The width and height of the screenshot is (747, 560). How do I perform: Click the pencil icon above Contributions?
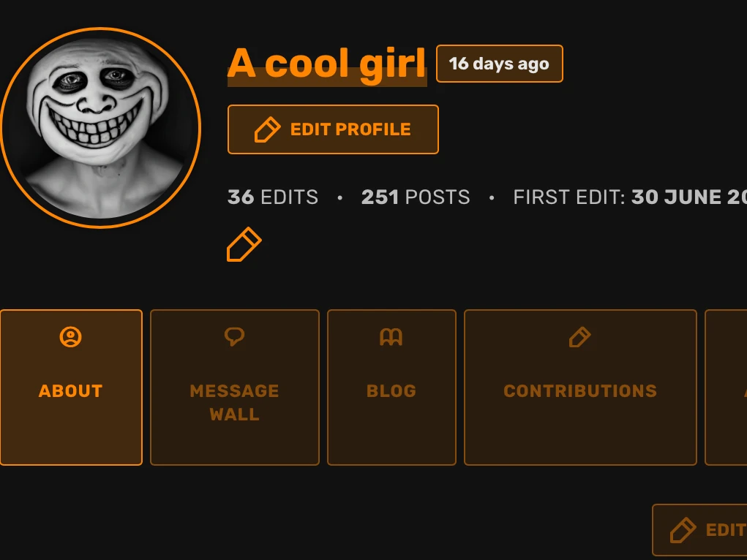pyautogui.click(x=579, y=337)
